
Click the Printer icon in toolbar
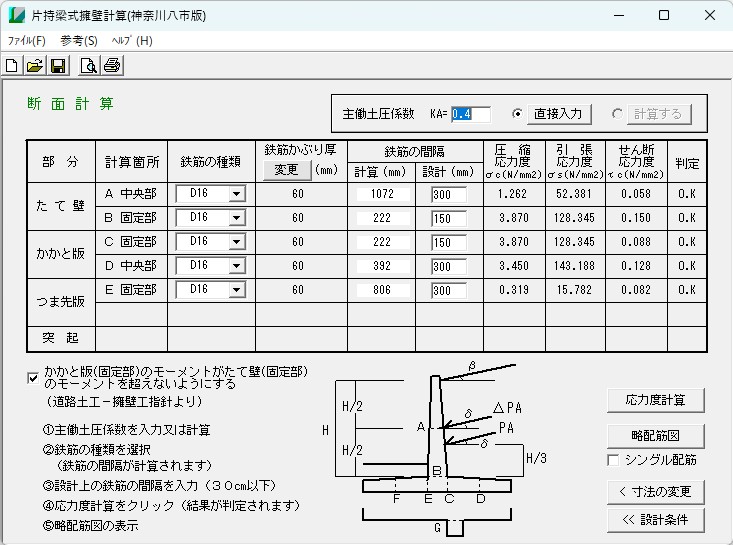(x=112, y=66)
